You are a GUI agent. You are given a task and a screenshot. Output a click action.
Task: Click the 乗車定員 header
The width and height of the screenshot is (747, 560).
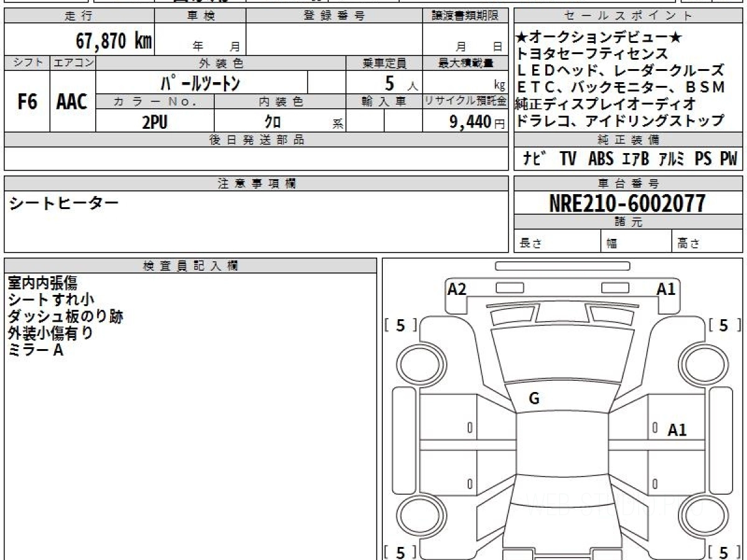(384, 63)
